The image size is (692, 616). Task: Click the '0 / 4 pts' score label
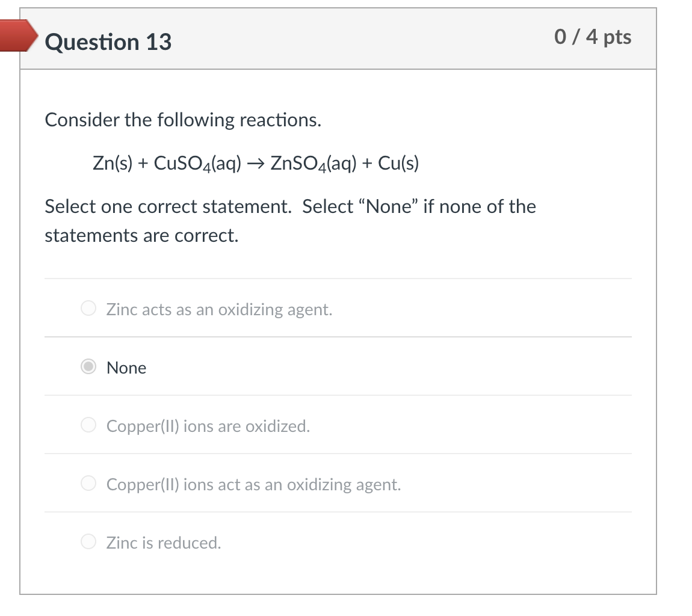593,37
